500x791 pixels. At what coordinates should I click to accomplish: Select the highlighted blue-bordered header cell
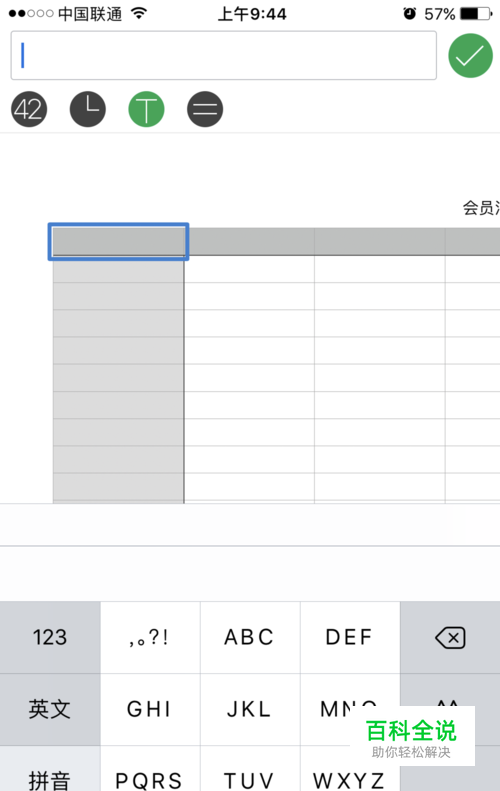coord(119,242)
